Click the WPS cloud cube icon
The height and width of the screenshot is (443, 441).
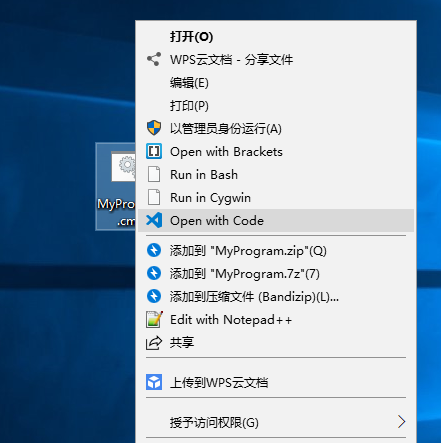click(154, 382)
